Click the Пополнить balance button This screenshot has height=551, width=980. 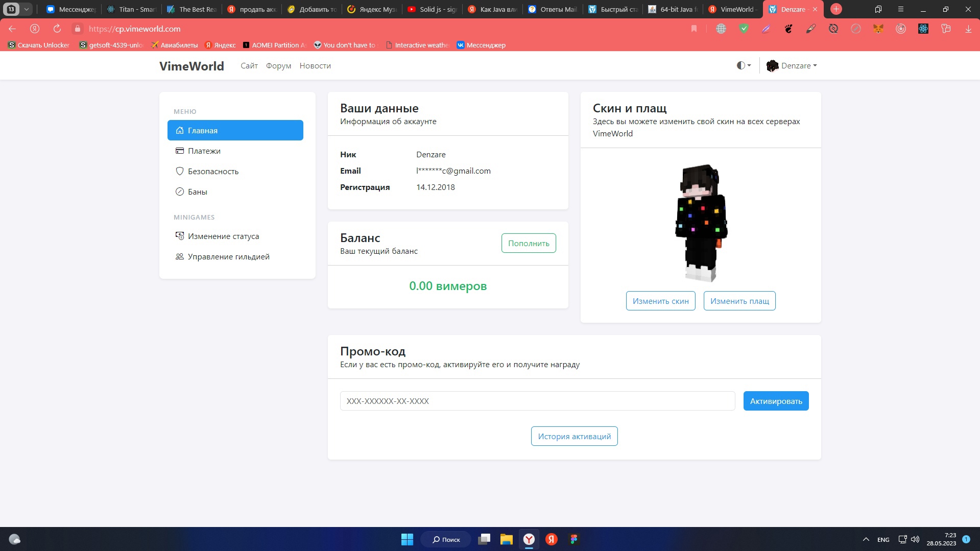point(529,243)
